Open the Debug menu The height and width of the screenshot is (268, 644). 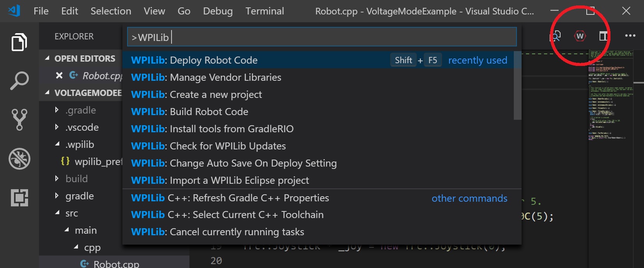[218, 11]
